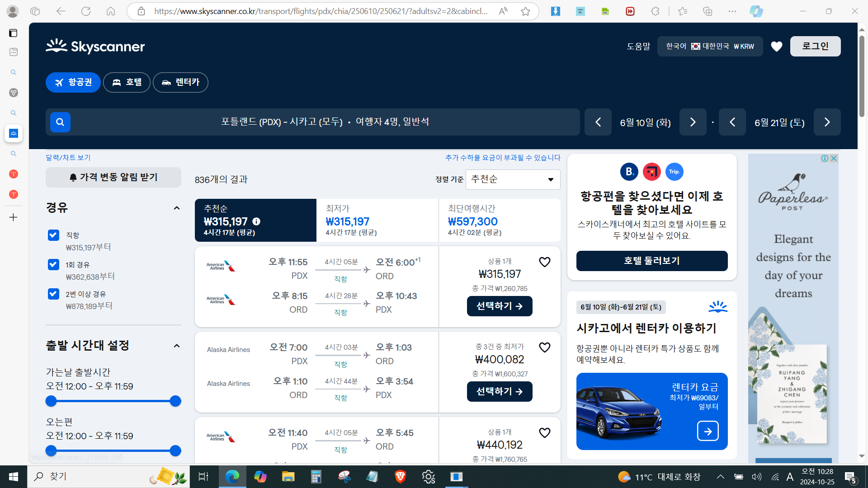Viewport: 868px width, 488px height.
Task: Switch to the 호텔 tab
Action: click(127, 82)
